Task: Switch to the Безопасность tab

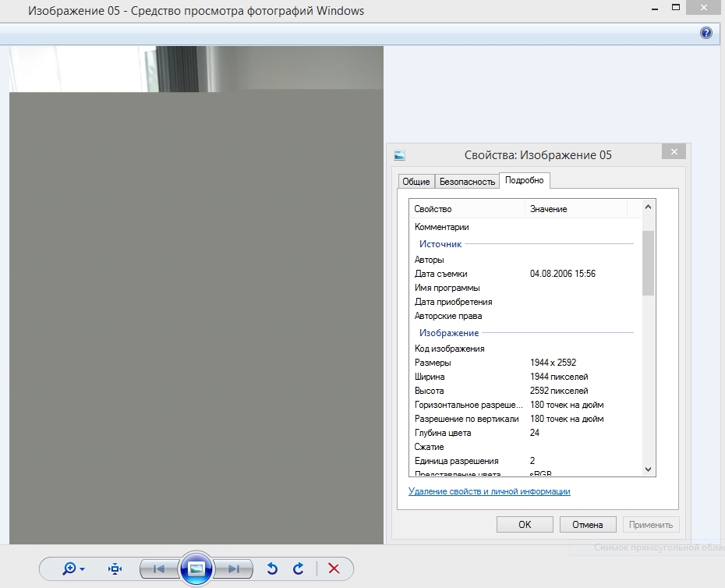Action: point(467,181)
